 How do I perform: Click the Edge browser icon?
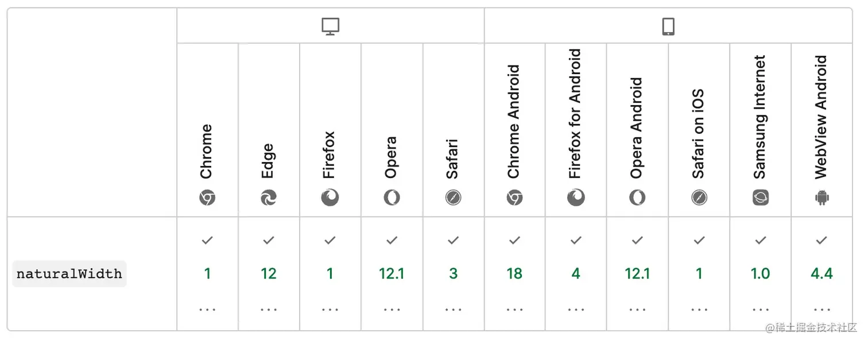coord(269,198)
